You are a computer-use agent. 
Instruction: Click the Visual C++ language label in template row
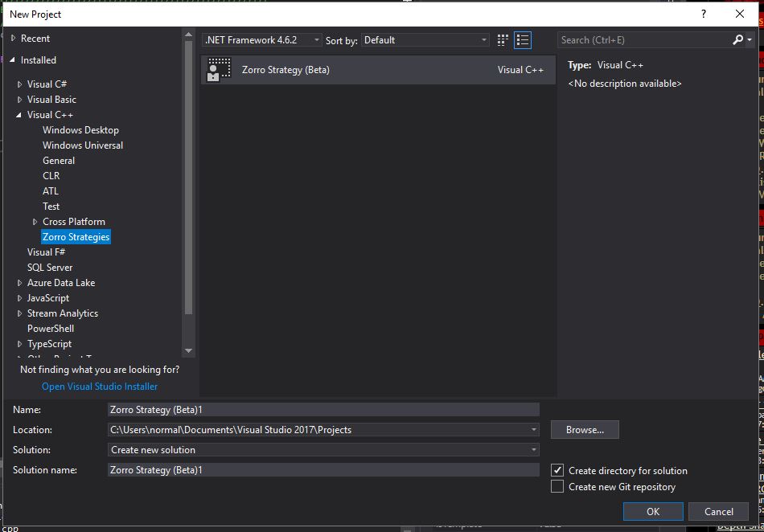click(x=520, y=70)
